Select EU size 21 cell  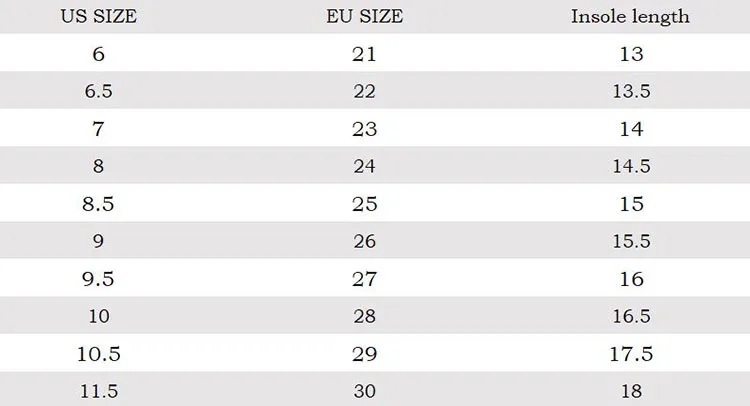pos(364,54)
